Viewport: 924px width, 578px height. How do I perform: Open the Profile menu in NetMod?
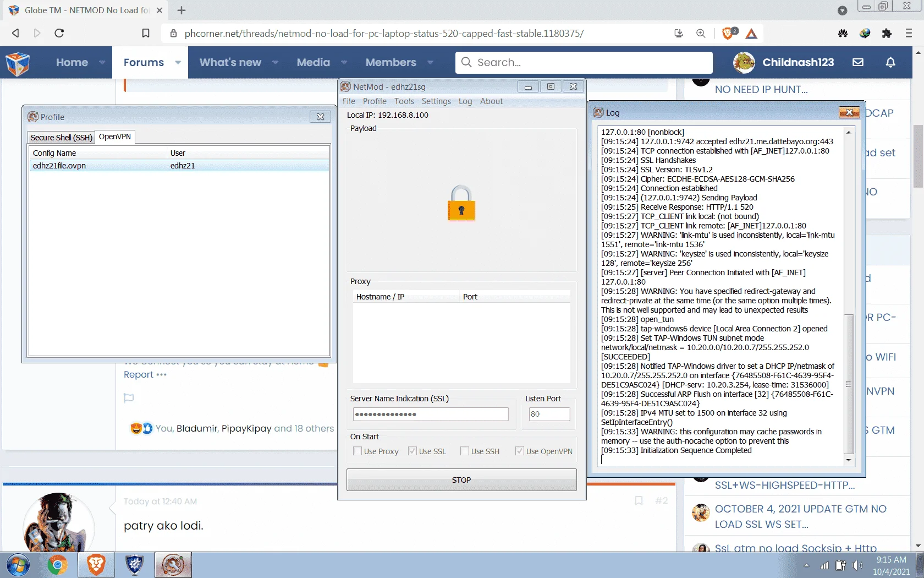tap(375, 101)
